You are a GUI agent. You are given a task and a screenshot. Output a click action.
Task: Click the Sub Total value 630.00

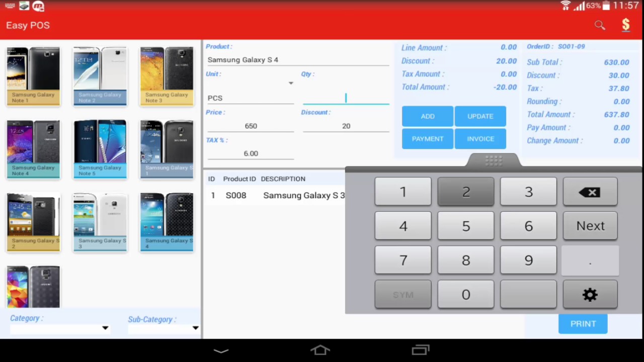click(616, 62)
